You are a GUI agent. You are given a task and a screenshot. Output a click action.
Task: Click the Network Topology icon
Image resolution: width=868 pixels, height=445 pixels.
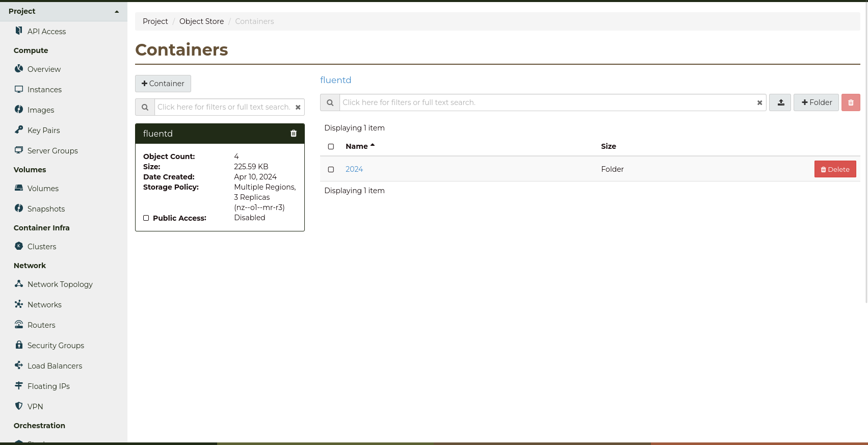(x=19, y=283)
